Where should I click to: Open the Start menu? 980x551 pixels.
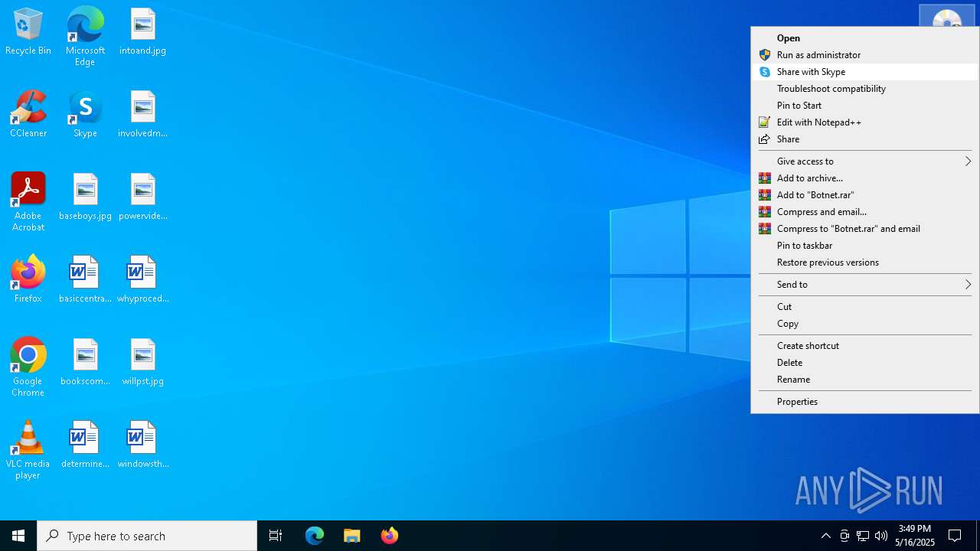point(18,536)
